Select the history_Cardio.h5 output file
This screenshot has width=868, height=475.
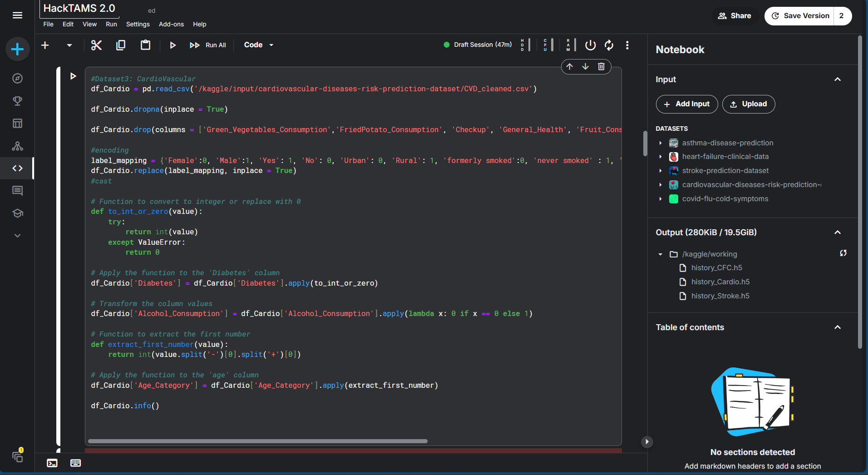(720, 282)
